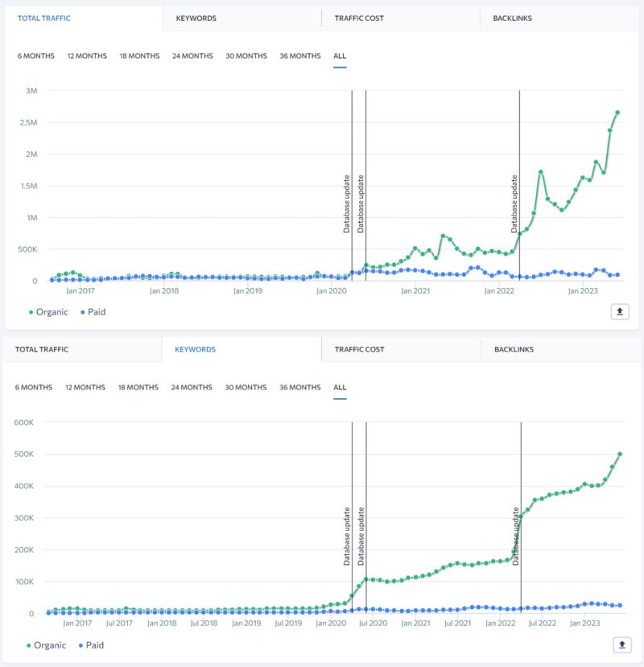Toggle Paid legend in bottom keywords chart
The height and width of the screenshot is (667, 644).
tap(92, 644)
